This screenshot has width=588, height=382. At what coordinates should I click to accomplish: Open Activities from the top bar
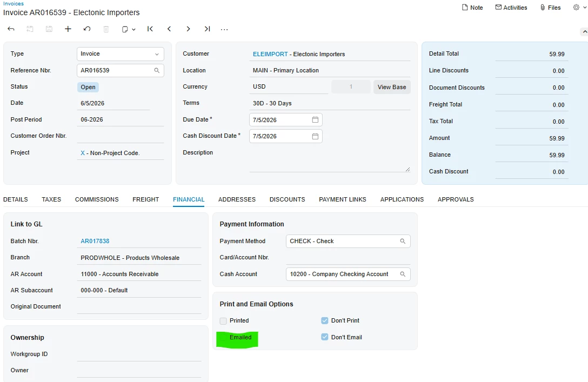tap(511, 8)
